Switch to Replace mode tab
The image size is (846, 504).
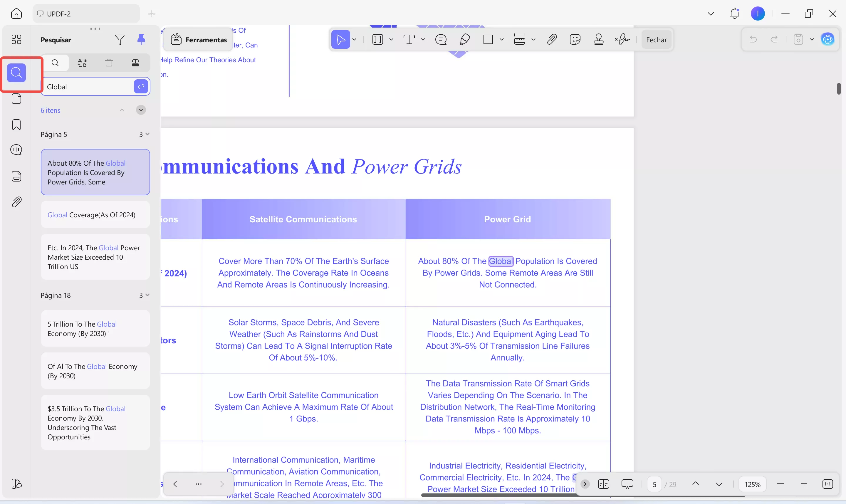coord(82,63)
